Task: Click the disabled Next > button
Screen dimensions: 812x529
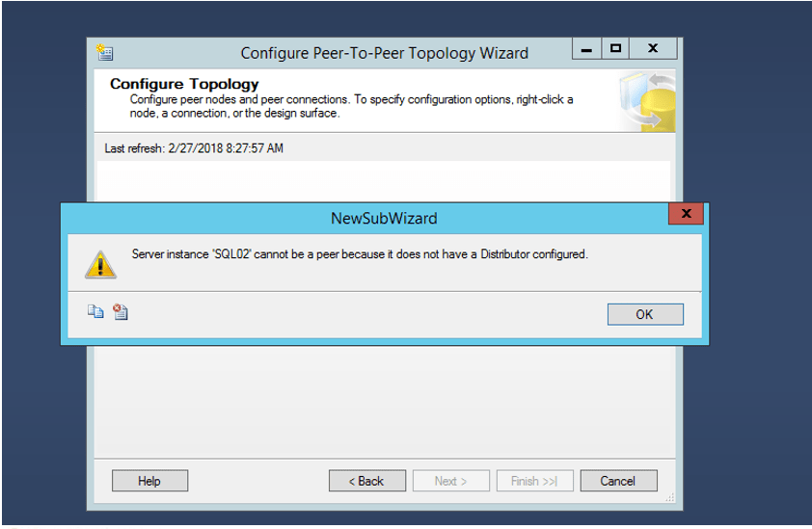Action: coord(451,481)
